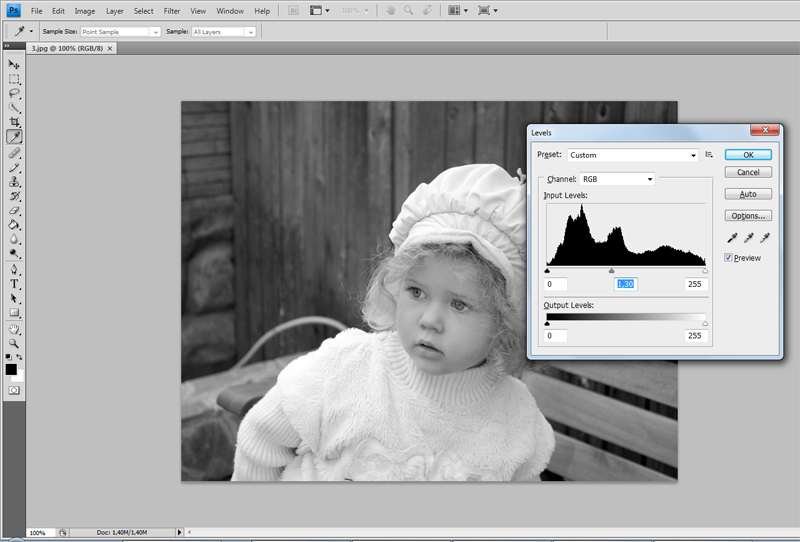Open the Sample Size dropdown

pyautogui.click(x=122, y=32)
